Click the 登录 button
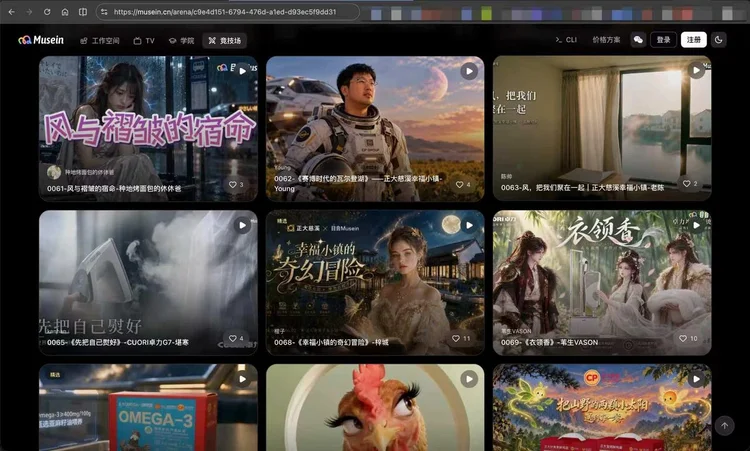The height and width of the screenshot is (451, 750). pyautogui.click(x=663, y=40)
